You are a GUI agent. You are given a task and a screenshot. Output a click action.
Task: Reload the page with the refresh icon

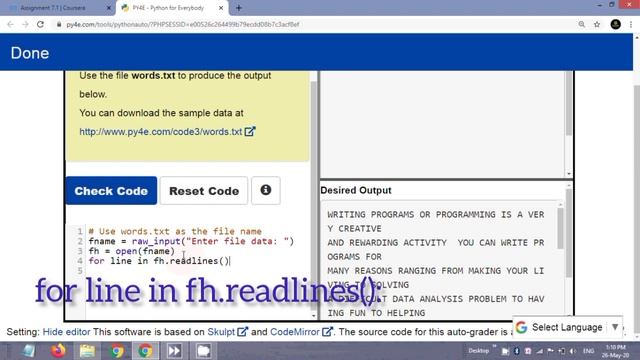click(x=40, y=24)
